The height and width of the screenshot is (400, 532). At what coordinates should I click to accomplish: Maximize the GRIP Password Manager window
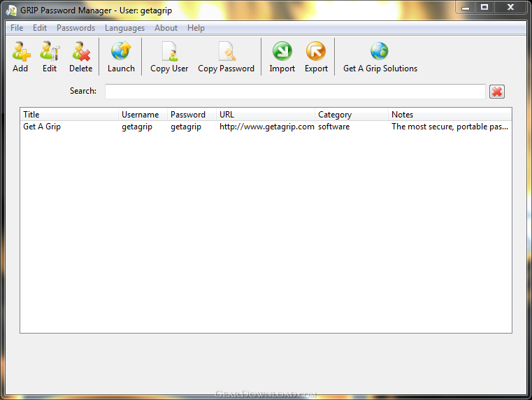pos(484,8)
